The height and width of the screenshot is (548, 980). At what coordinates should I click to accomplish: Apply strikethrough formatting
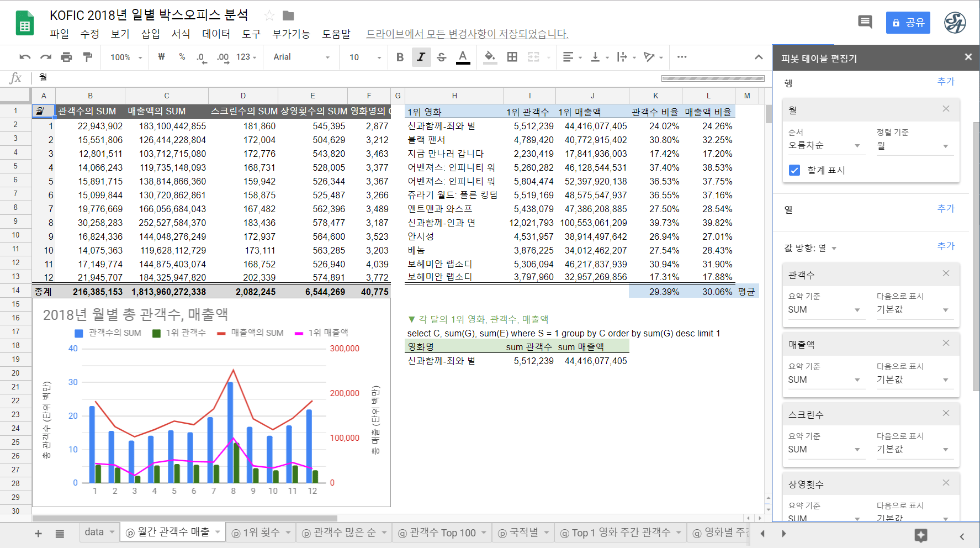pos(441,57)
